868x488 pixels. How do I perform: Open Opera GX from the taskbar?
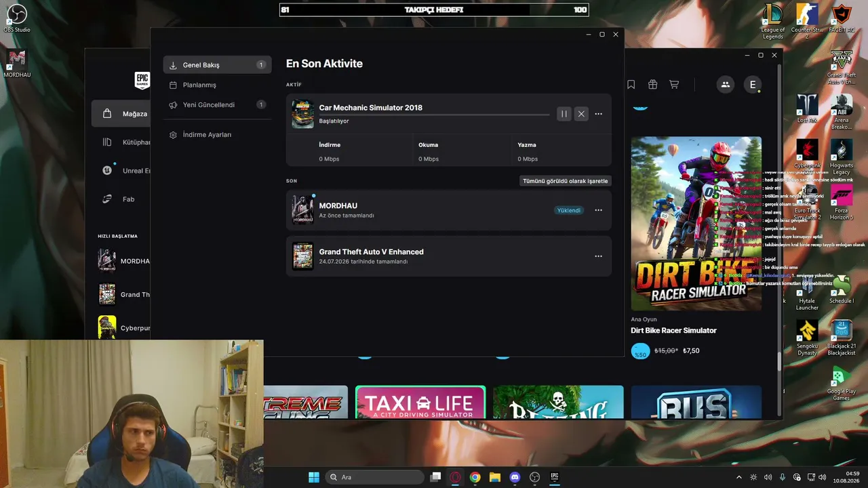click(456, 477)
